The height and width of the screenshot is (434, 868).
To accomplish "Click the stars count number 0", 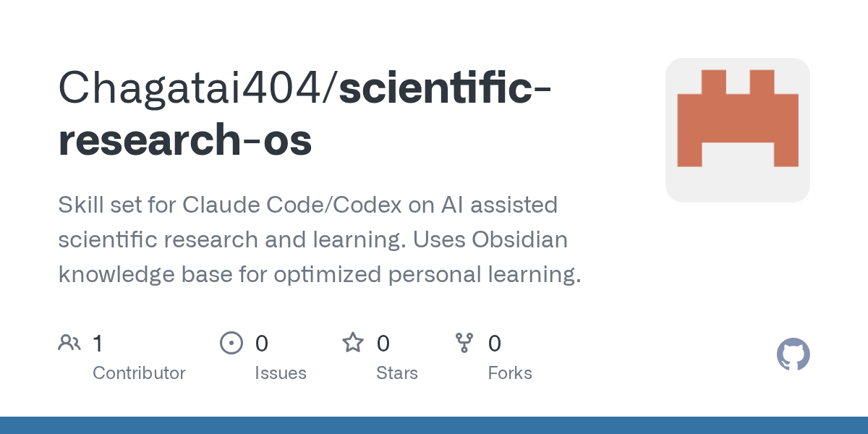I will (383, 343).
